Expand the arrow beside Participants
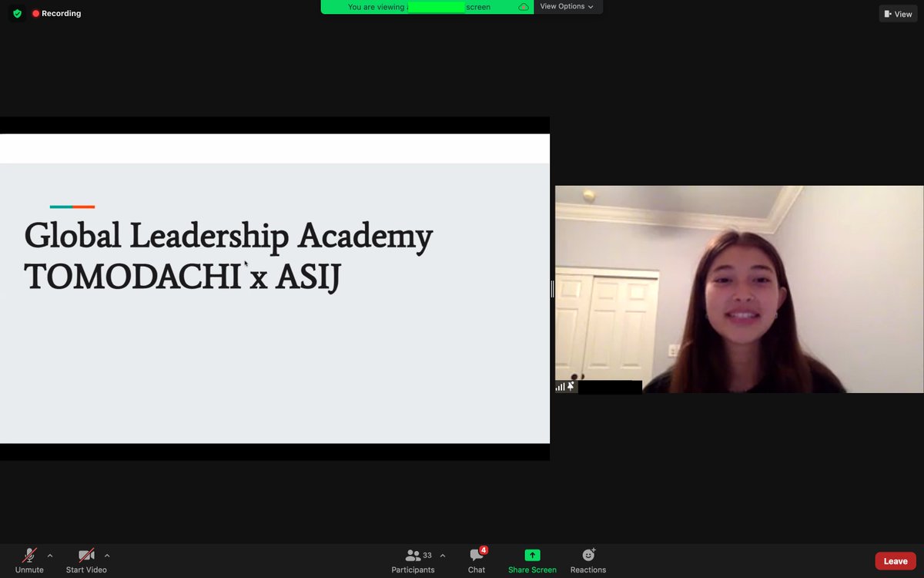The width and height of the screenshot is (924, 578). coord(443,555)
